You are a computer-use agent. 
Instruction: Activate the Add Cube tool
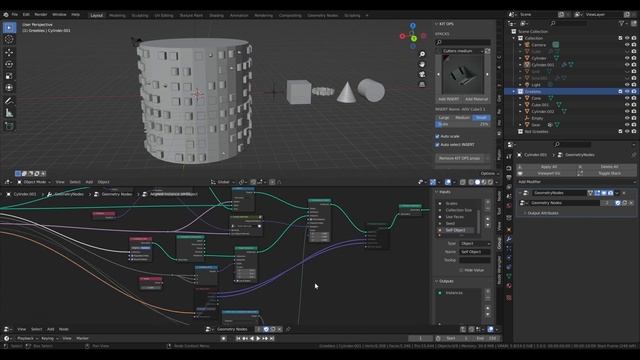click(x=9, y=126)
